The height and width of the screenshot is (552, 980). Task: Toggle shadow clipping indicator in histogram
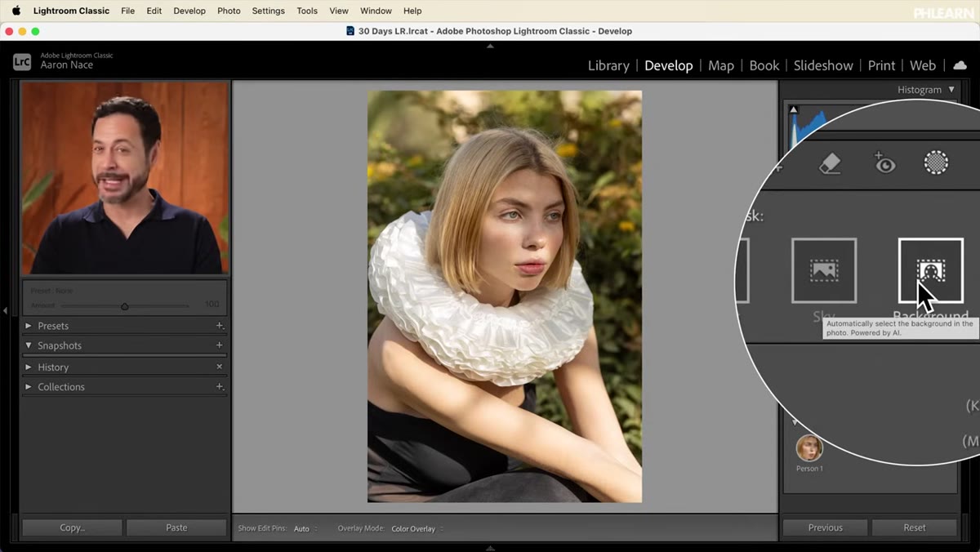pos(793,109)
